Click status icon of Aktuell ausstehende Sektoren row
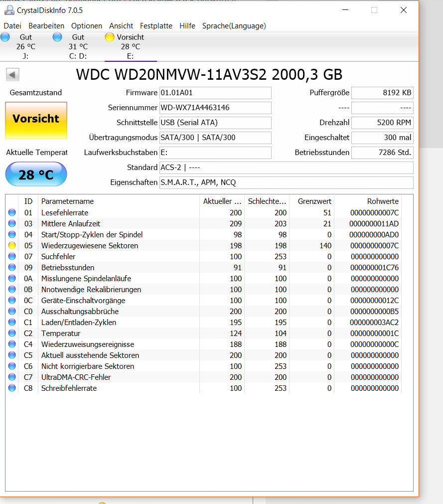 pyautogui.click(x=12, y=355)
